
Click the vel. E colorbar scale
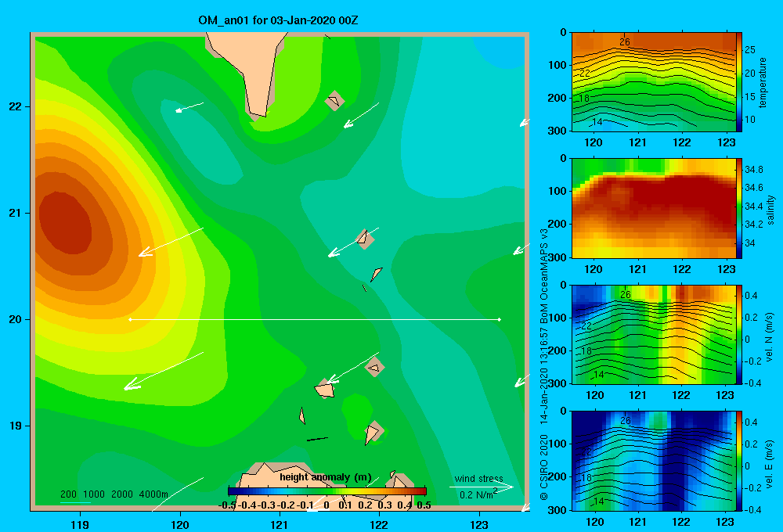tap(739, 461)
